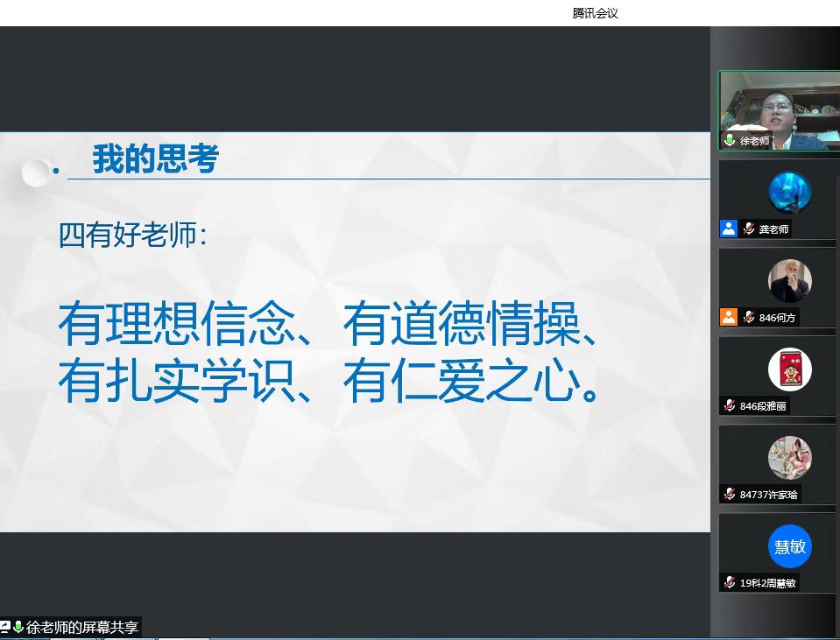The width and height of the screenshot is (840, 640).
Task: Click the 腾讯会议 title in the top bar
Action: pos(596,13)
